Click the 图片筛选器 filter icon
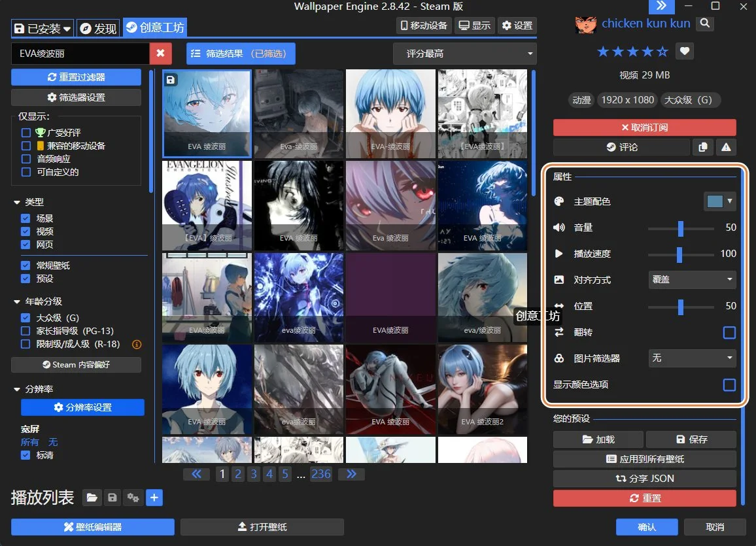 (558, 358)
